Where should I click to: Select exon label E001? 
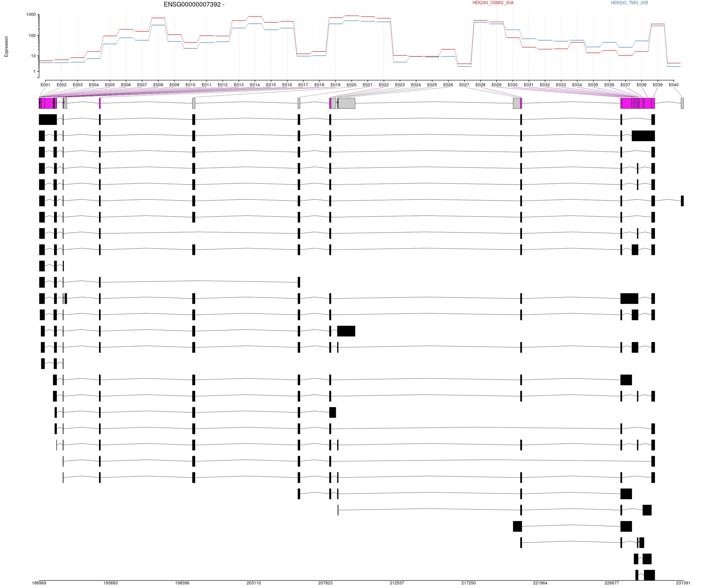(45, 85)
